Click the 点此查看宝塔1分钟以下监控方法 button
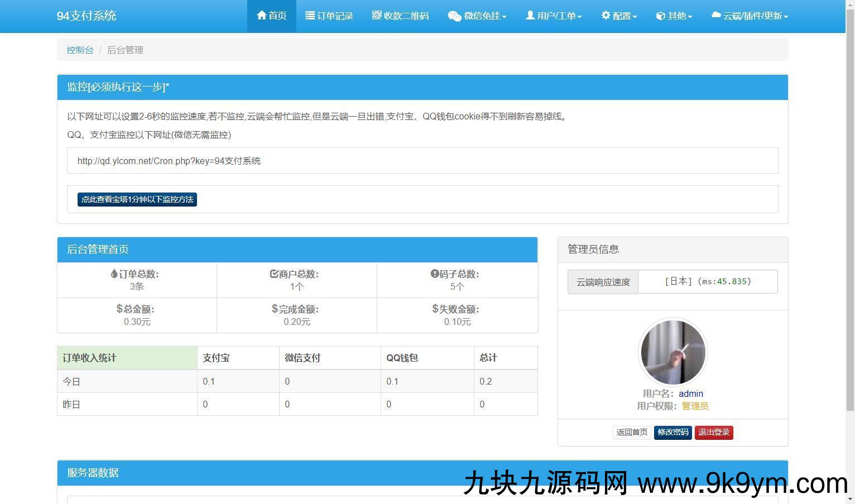 (x=137, y=199)
